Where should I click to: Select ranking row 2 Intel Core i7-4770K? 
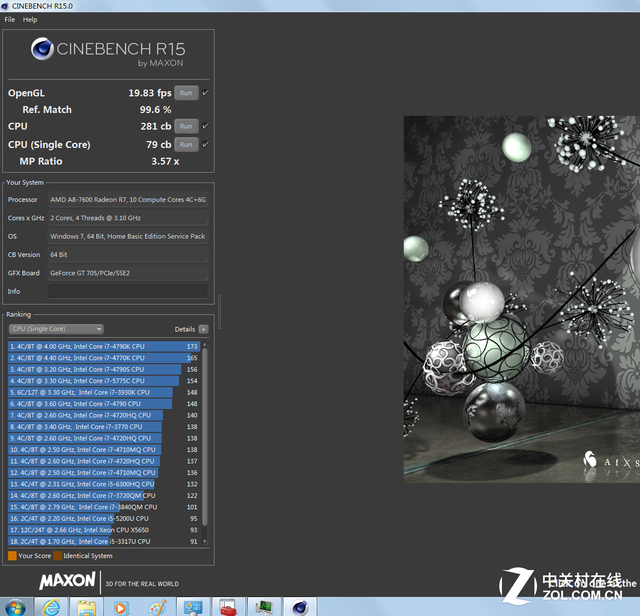(104, 358)
